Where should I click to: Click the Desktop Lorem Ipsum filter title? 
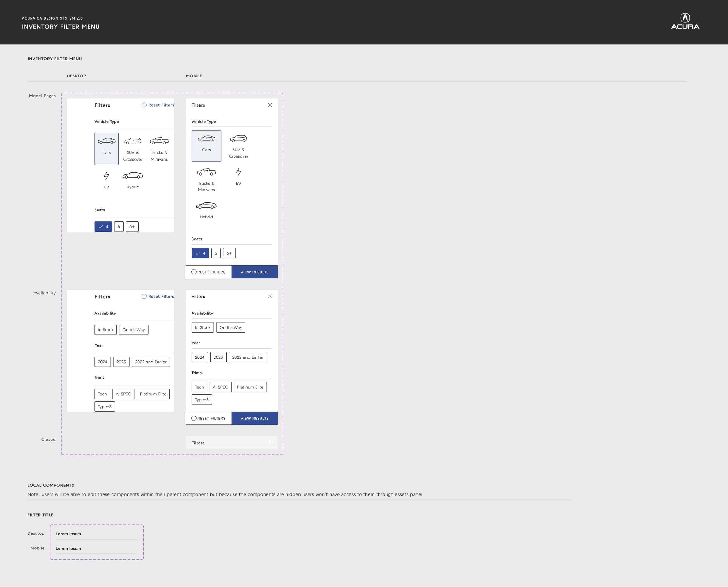point(68,534)
